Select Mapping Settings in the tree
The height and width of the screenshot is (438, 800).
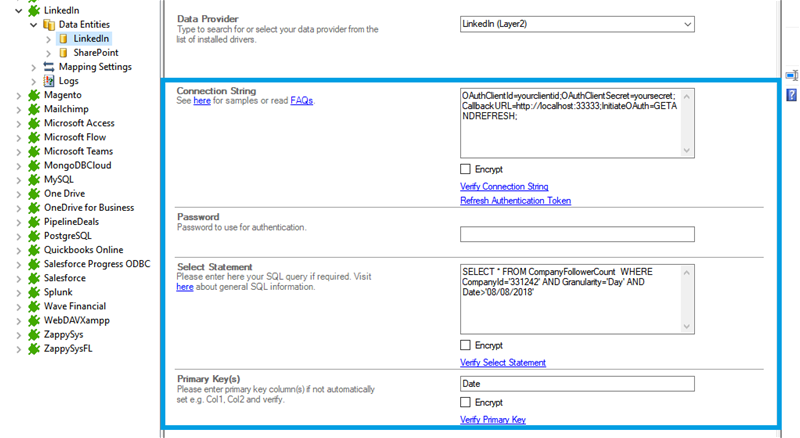coord(95,67)
